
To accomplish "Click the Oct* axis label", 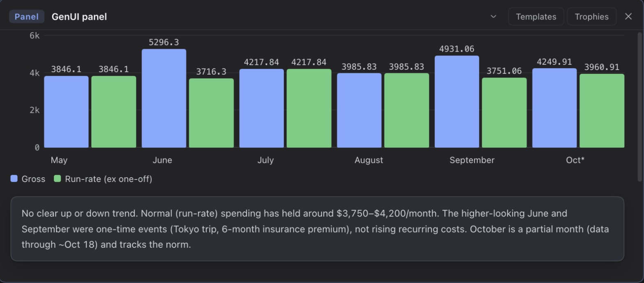I will tap(575, 160).
